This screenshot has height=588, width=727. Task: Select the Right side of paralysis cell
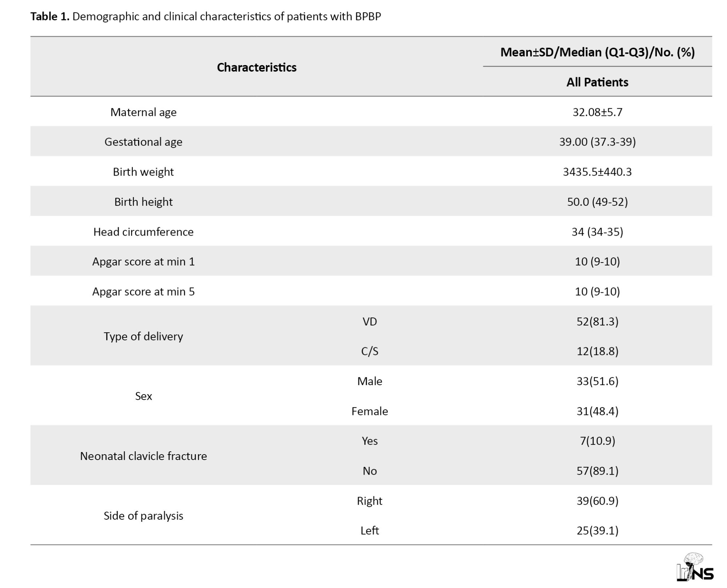coord(370,501)
